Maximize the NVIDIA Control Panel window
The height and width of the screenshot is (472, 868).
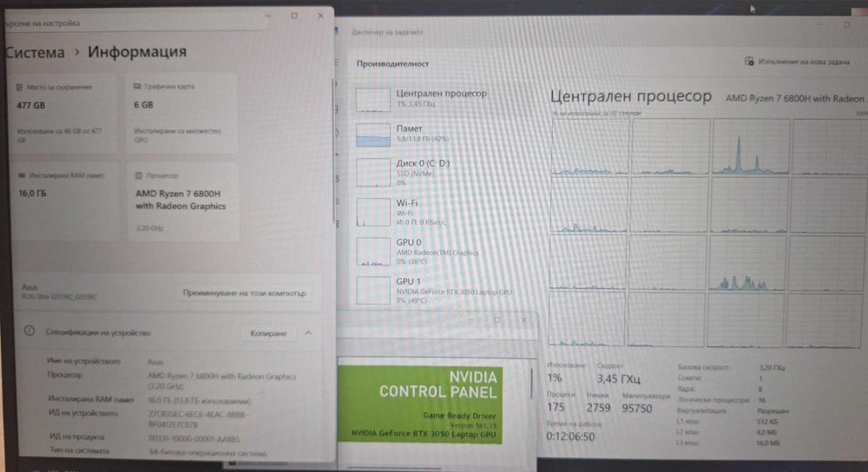496,320
